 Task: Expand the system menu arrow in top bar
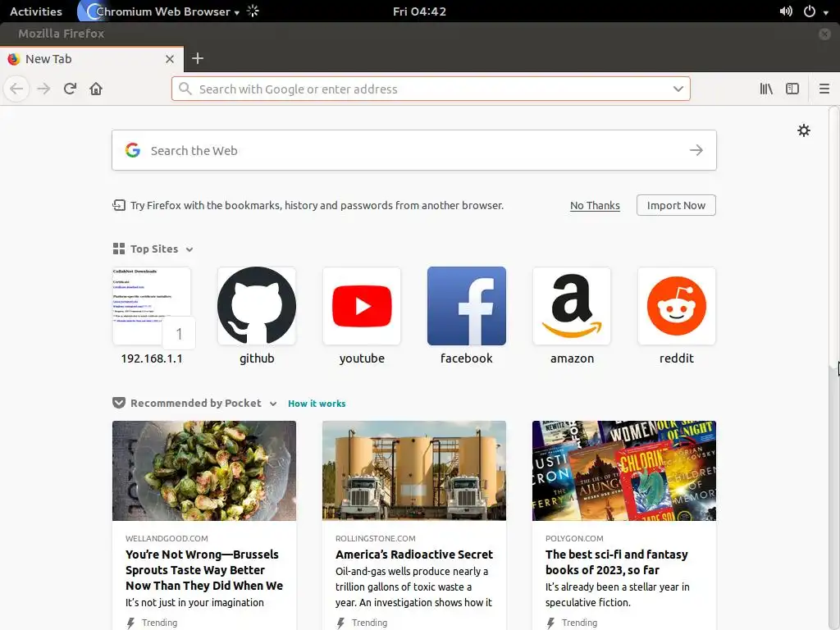tap(826, 11)
